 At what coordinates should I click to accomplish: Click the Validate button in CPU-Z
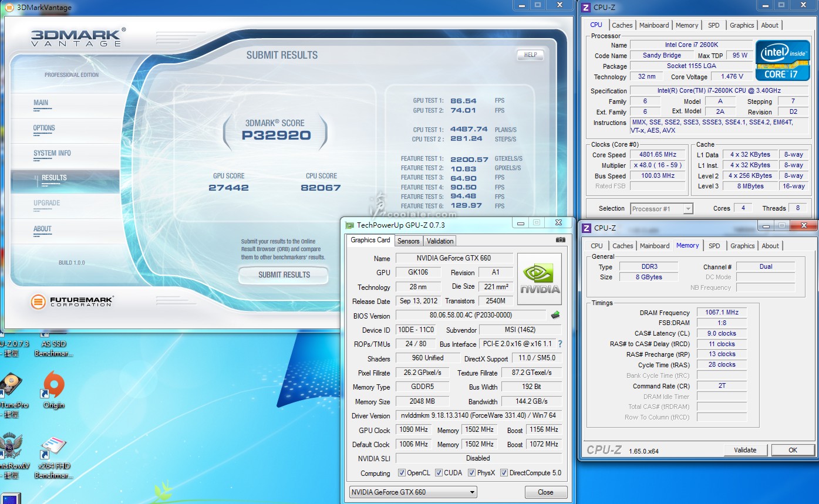(x=745, y=450)
